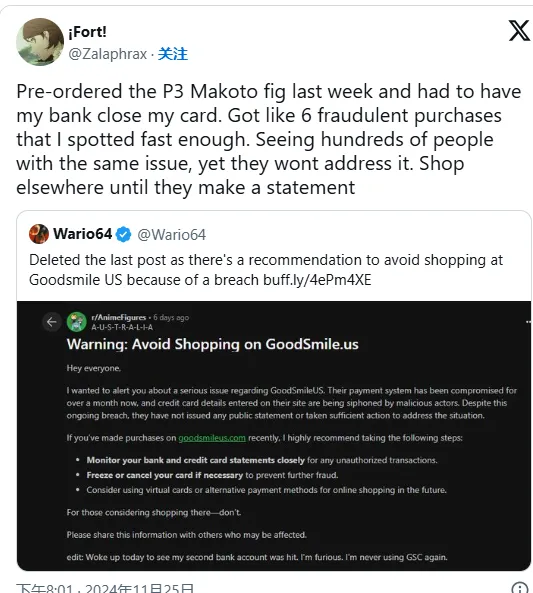Follow @Zalaphrax via the 关注 link
Image resolution: width=533 pixels, height=593 pixels.
(x=172, y=54)
